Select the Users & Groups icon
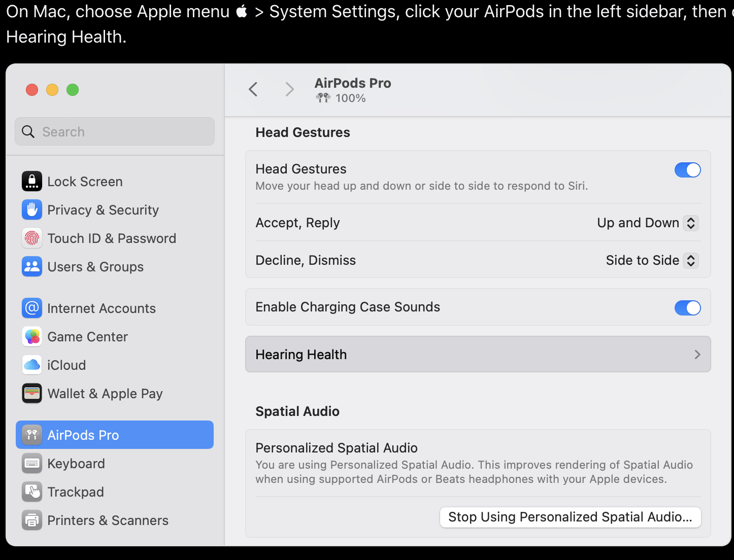Viewport: 734px width, 560px height. click(32, 267)
